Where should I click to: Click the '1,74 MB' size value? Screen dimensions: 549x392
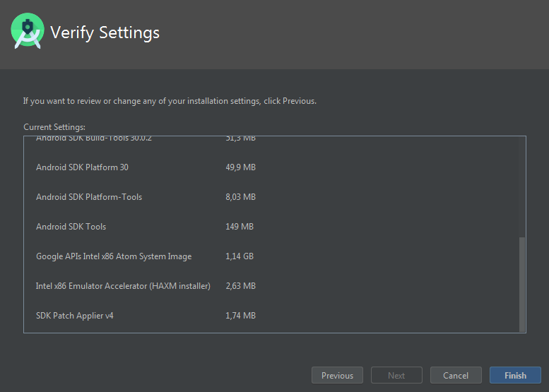240,316
